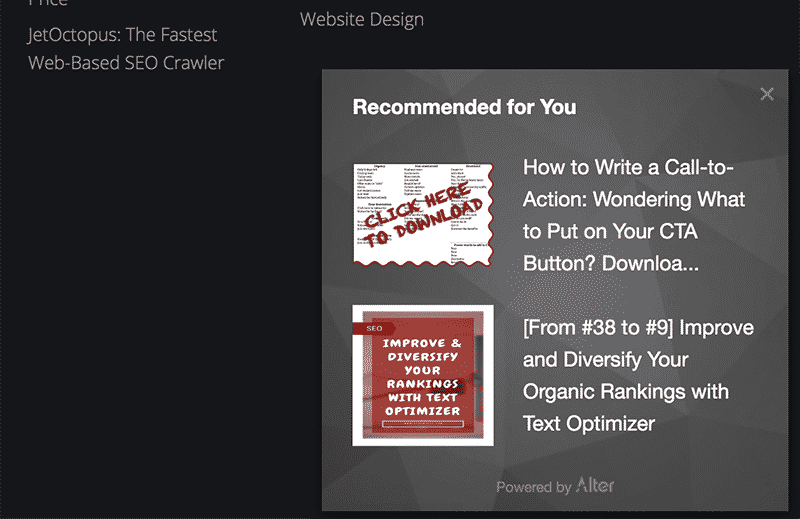Open the Website Design link
The height and width of the screenshot is (519, 800).
tap(362, 19)
